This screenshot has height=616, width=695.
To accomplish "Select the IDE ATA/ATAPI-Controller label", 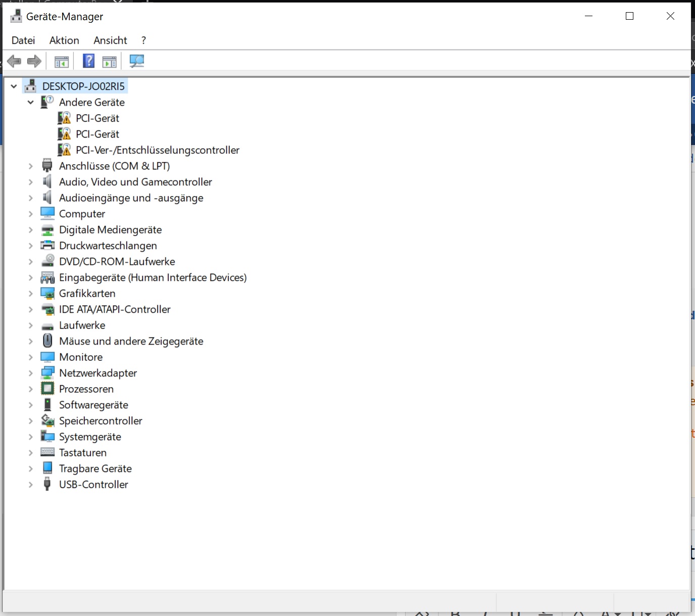I will tap(115, 309).
